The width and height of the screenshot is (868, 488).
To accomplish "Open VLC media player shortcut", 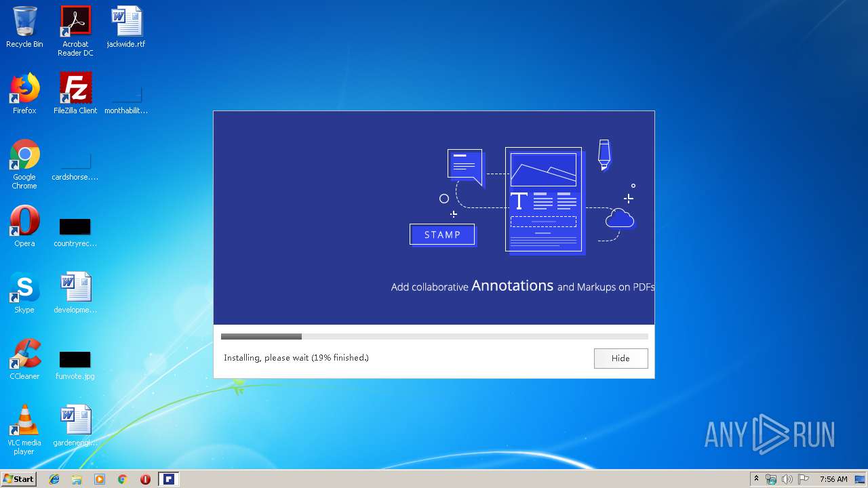I will [x=24, y=430].
